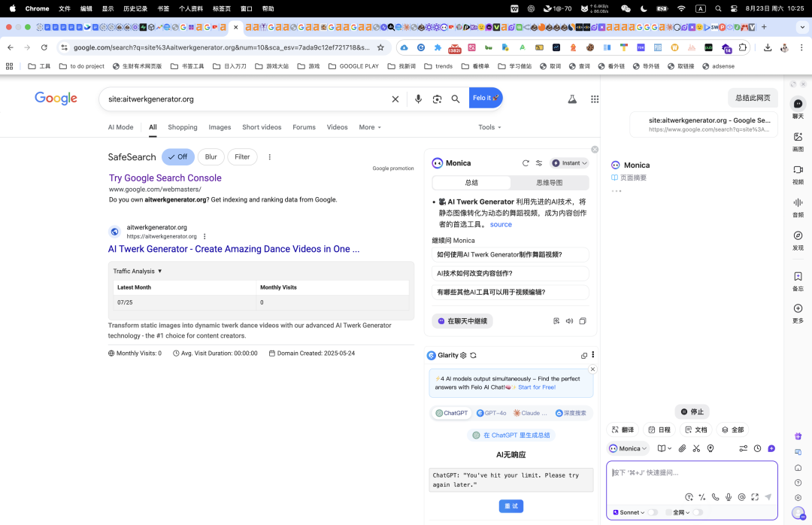This screenshot has width=812, height=525.
Task: Open the 工具 bookmarks folder
Action: 39,66
